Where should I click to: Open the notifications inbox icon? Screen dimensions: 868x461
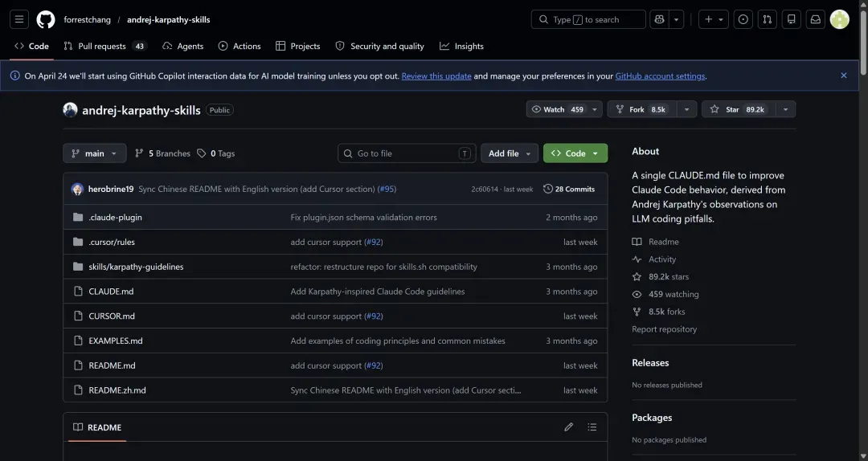(x=816, y=19)
